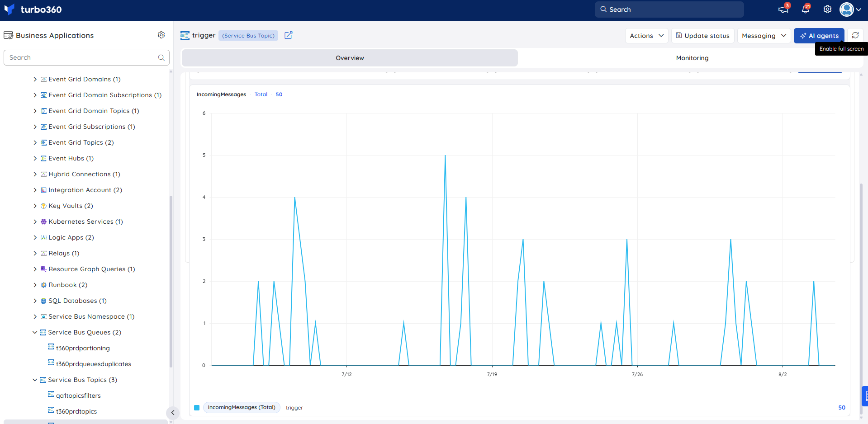Open the Actions dropdown

[x=647, y=36]
